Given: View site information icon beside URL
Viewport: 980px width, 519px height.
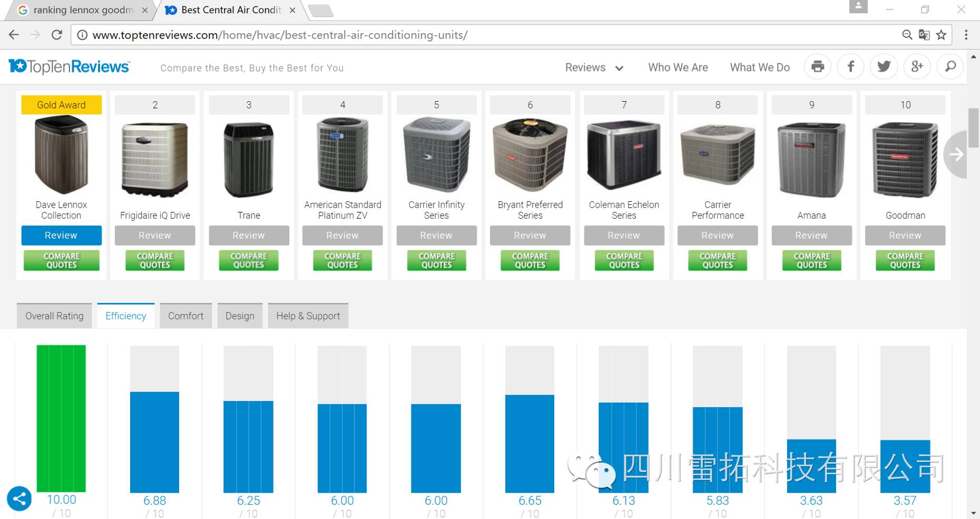Looking at the screenshot, I should (82, 35).
